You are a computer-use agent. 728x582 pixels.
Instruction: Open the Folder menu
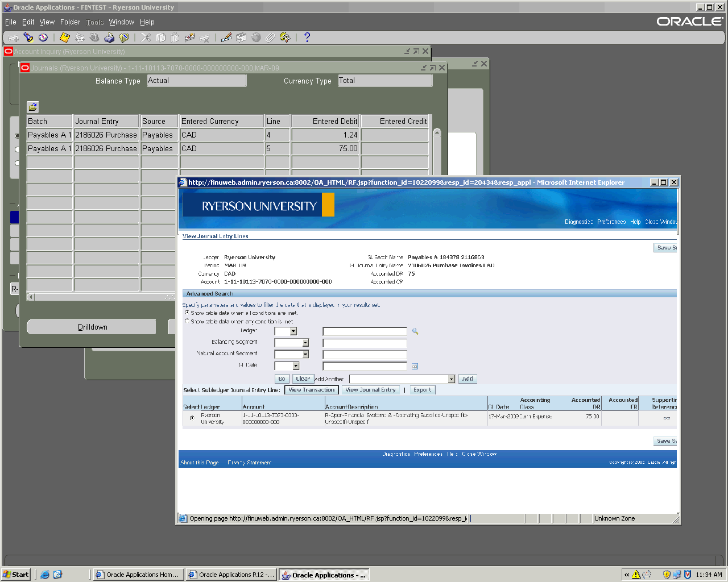point(70,22)
